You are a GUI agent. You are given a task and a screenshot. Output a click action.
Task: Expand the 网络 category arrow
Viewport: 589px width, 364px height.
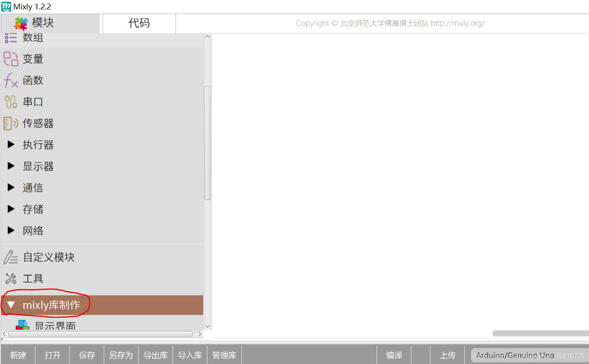coord(11,231)
